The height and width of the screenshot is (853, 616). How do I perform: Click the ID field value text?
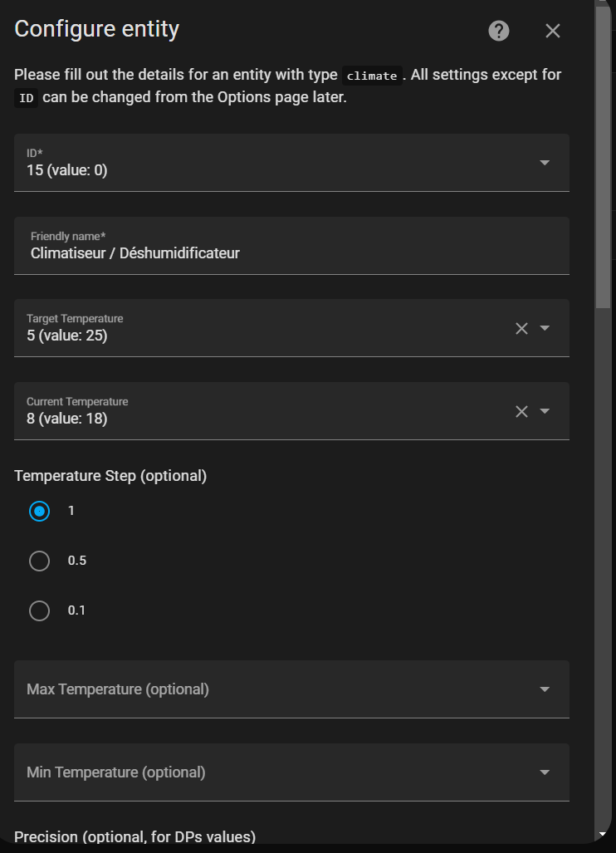pos(67,170)
